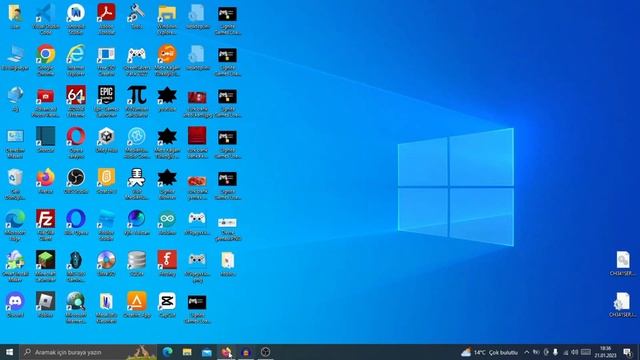Select the Minecraft Launcher grass block icon
The image size is (640, 360).
tap(46, 266)
